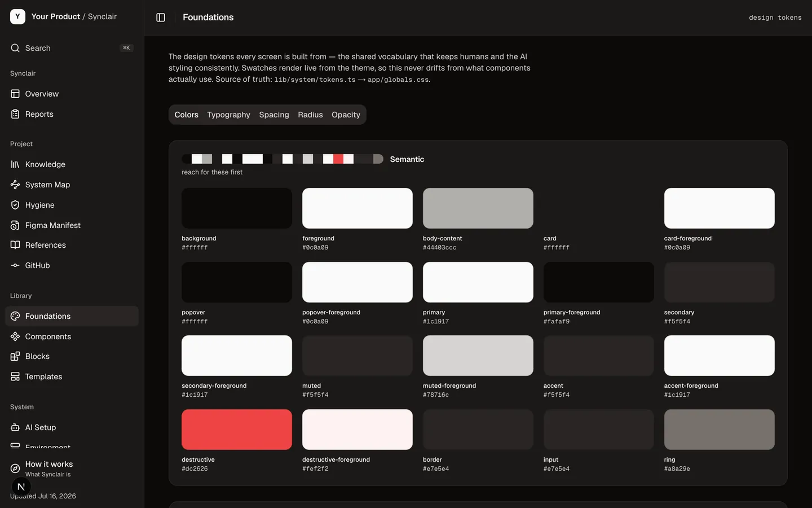Viewport: 812px width, 508px height.
Task: Click the search magnifier icon
Action: (15, 48)
